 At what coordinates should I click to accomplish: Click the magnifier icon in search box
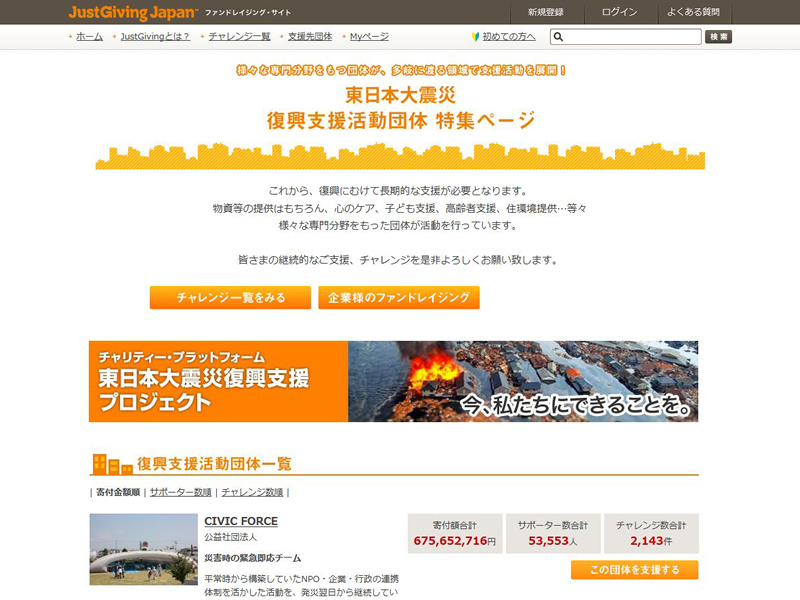[x=559, y=37]
